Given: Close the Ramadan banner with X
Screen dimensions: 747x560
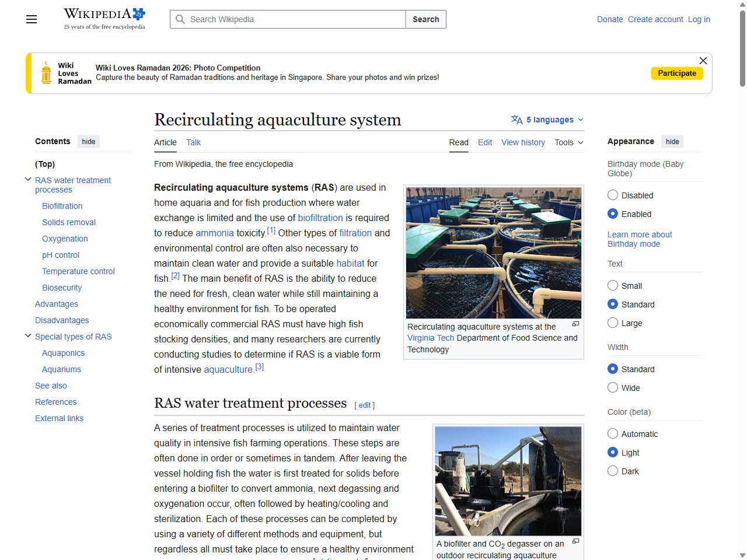Looking at the screenshot, I should click(703, 61).
